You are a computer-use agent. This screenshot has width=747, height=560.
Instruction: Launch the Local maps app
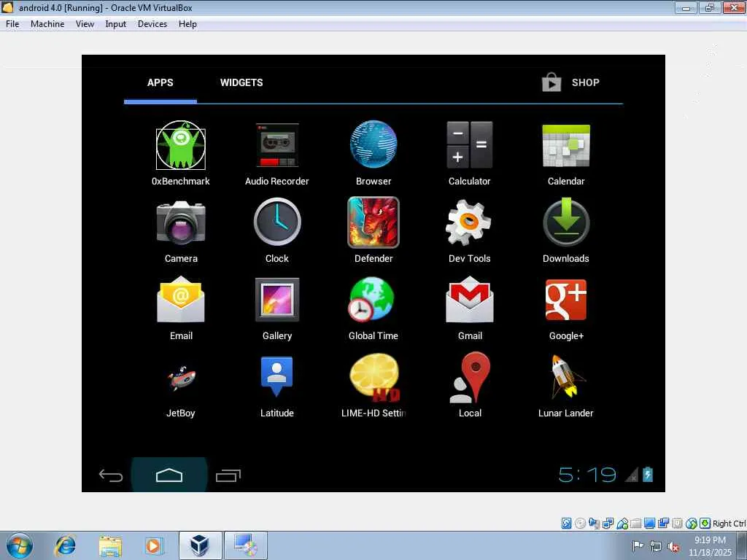point(471,378)
